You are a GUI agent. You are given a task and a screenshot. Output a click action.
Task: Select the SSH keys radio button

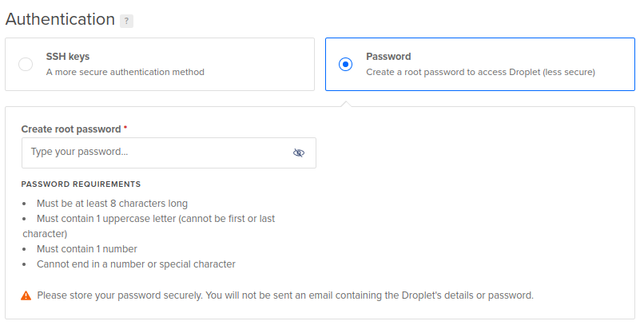(x=26, y=65)
